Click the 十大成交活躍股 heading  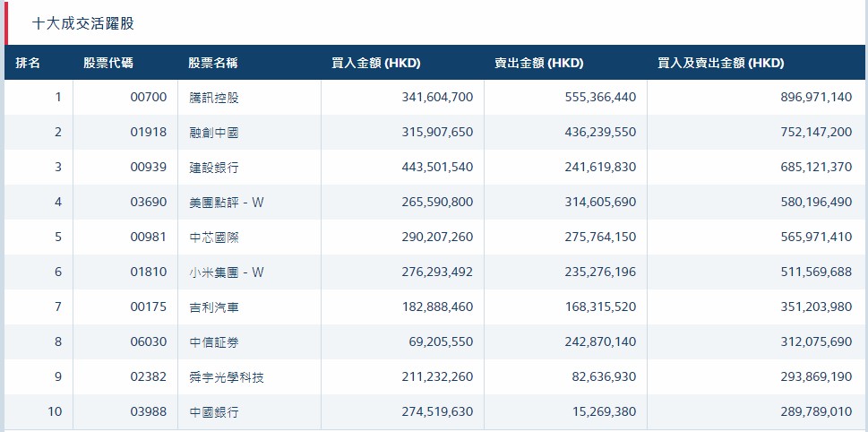[x=83, y=24]
